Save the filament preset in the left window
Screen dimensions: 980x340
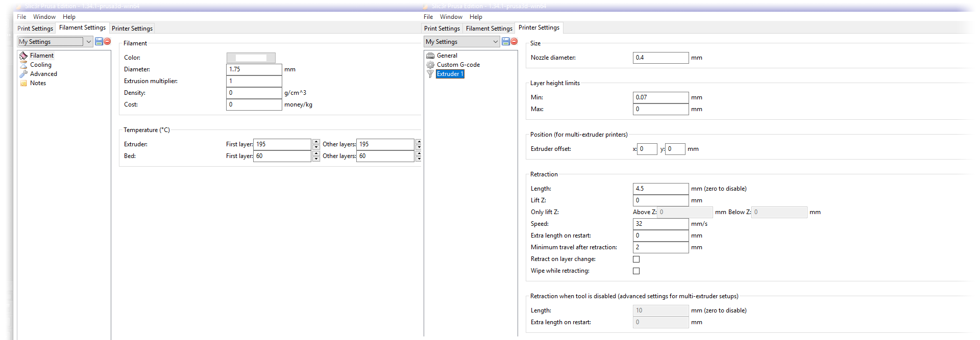pyautogui.click(x=99, y=41)
